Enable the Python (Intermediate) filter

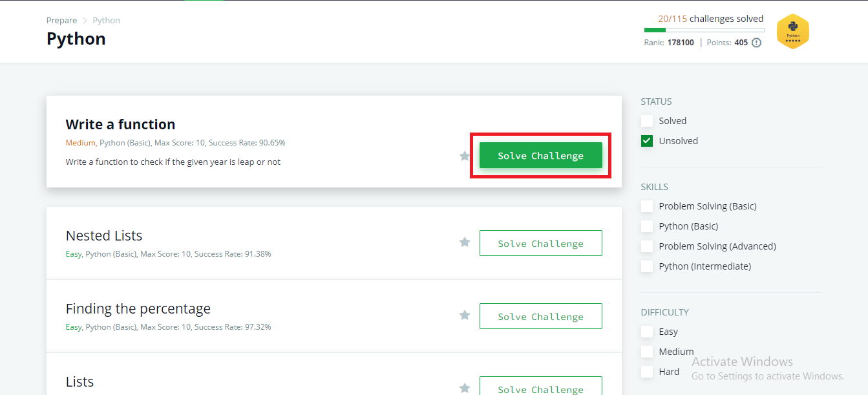click(x=647, y=266)
